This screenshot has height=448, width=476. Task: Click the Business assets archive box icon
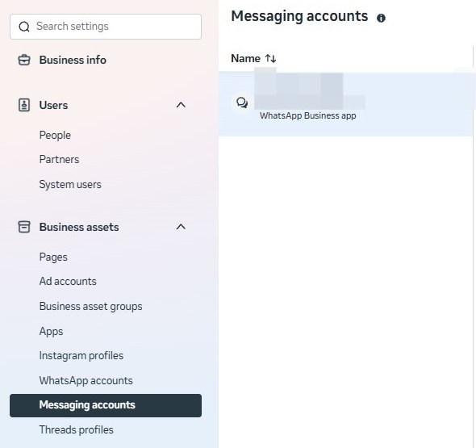coord(24,227)
